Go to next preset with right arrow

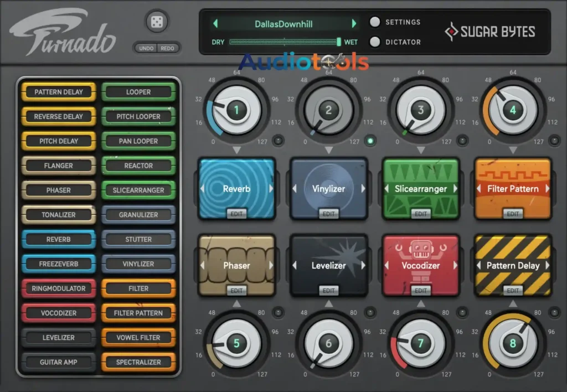pos(354,23)
